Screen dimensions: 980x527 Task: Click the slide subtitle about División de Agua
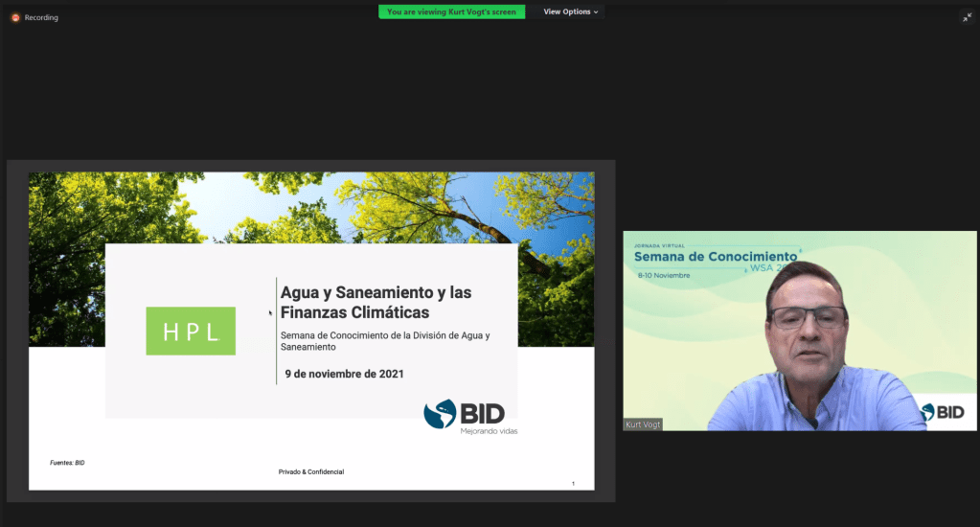[385, 340]
